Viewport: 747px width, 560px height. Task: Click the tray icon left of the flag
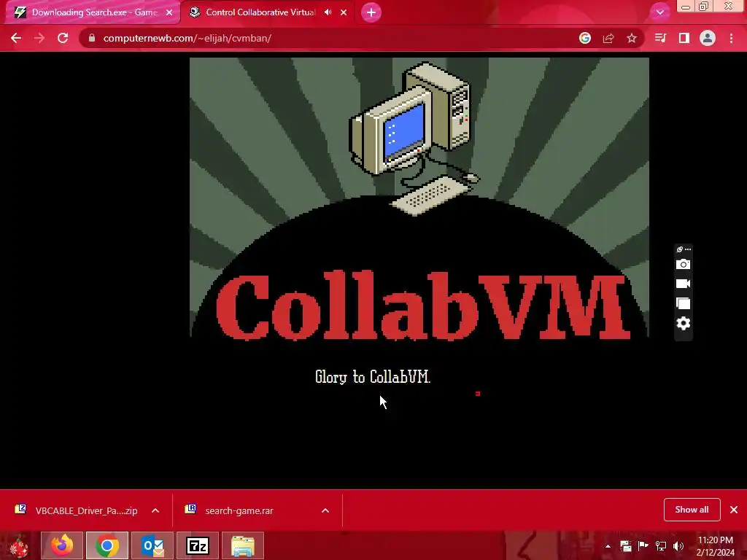625,546
